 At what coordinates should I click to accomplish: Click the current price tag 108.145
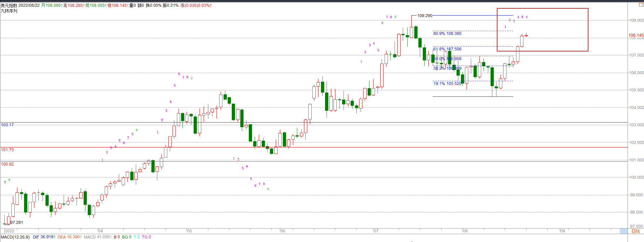636,35
